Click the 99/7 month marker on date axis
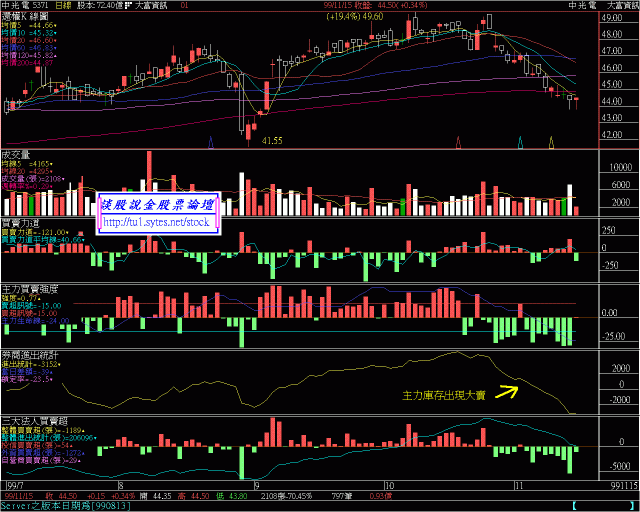The height and width of the screenshot is (512, 640). (x=16, y=486)
